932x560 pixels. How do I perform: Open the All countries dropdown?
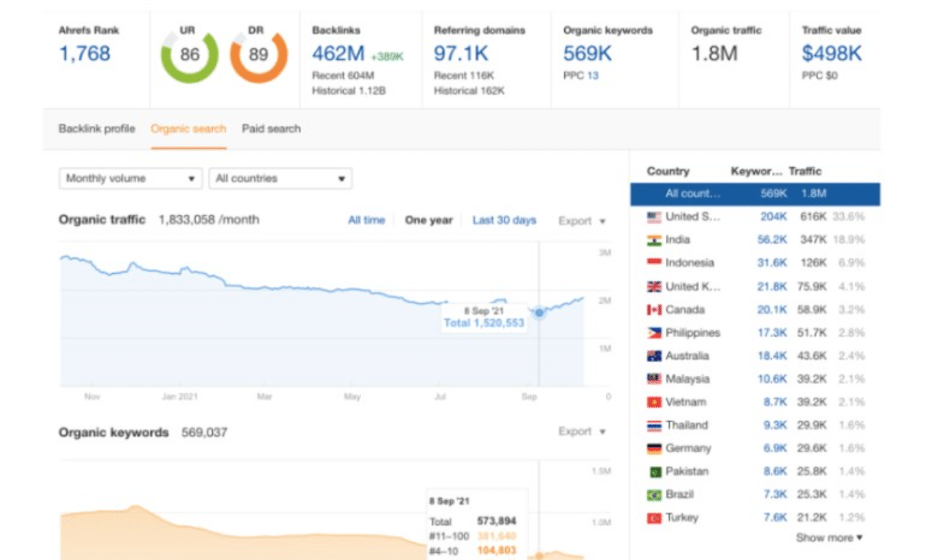[x=280, y=178]
